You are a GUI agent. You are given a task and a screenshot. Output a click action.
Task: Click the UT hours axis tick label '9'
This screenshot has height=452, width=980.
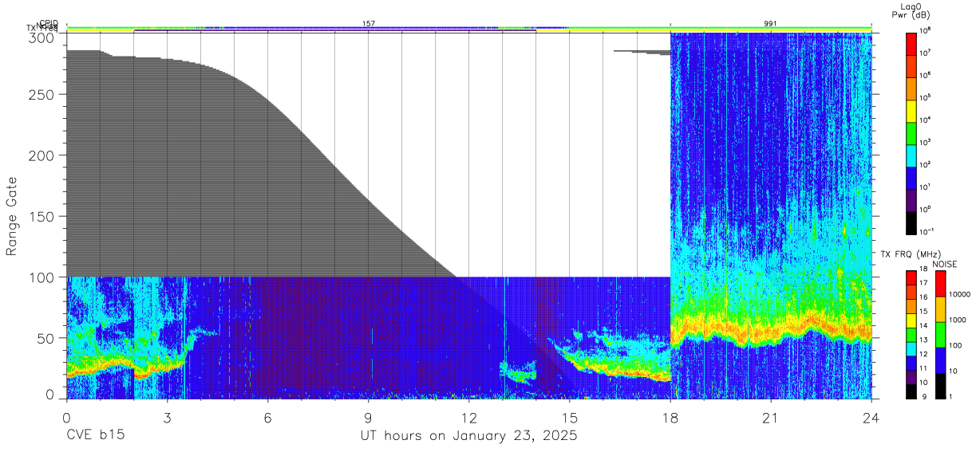368,419
